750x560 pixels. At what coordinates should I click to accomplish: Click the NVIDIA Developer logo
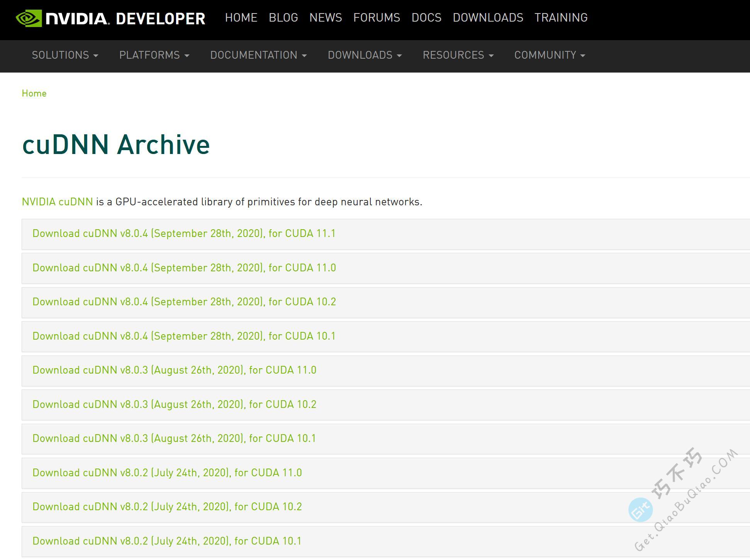tap(110, 18)
